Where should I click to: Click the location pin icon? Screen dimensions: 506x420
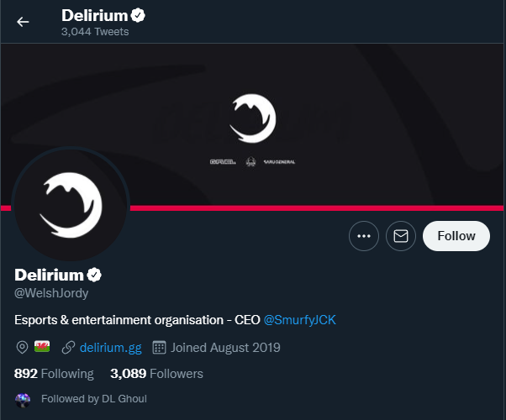[23, 347]
